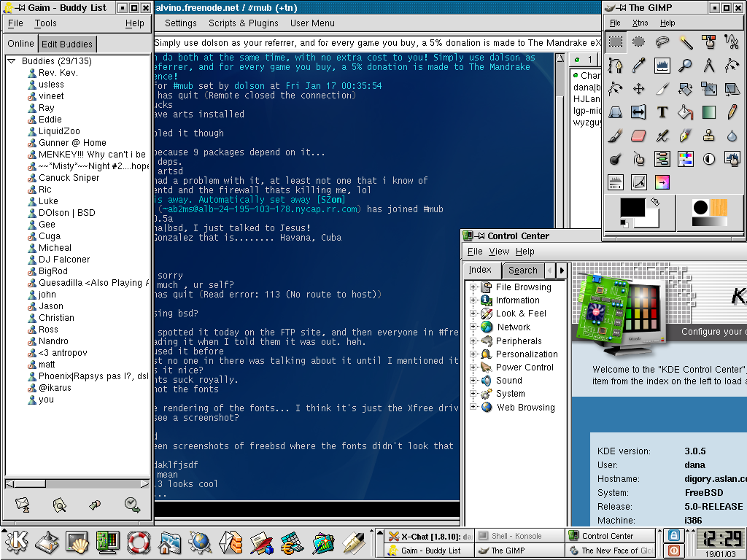Select the Fuzzy Select magic wand tool

[x=686, y=42]
